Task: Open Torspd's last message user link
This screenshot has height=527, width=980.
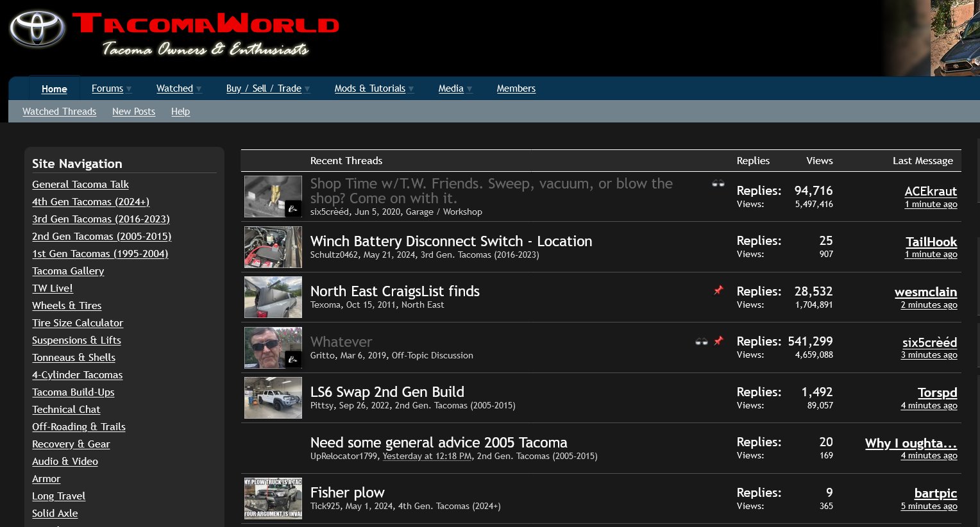Action: click(937, 392)
